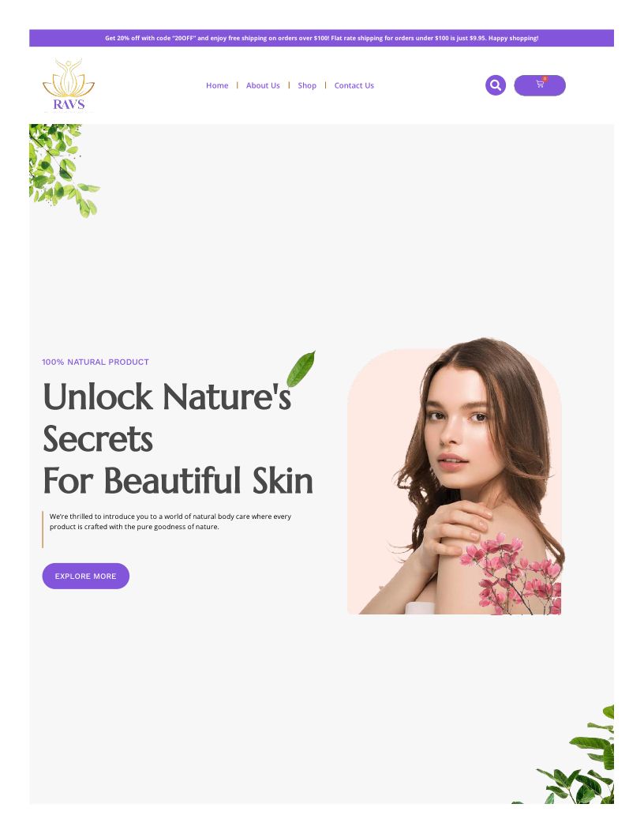Open the Shop menu link
The image size is (644, 834).
[306, 85]
